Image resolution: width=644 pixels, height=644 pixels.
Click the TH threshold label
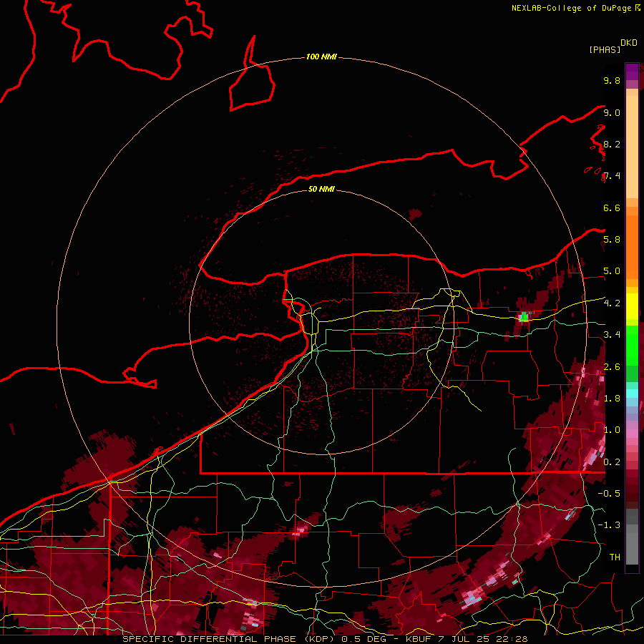(x=615, y=557)
